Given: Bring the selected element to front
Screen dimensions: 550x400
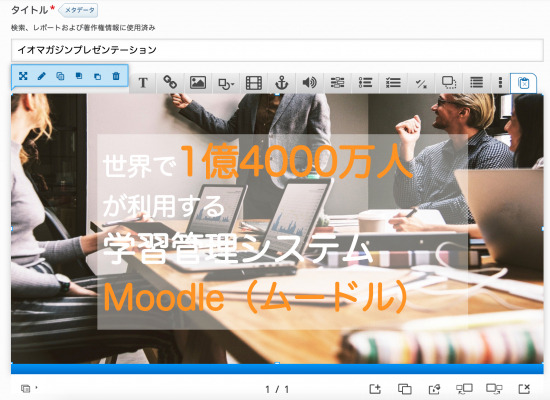Looking at the screenshot, I should pos(79,76).
